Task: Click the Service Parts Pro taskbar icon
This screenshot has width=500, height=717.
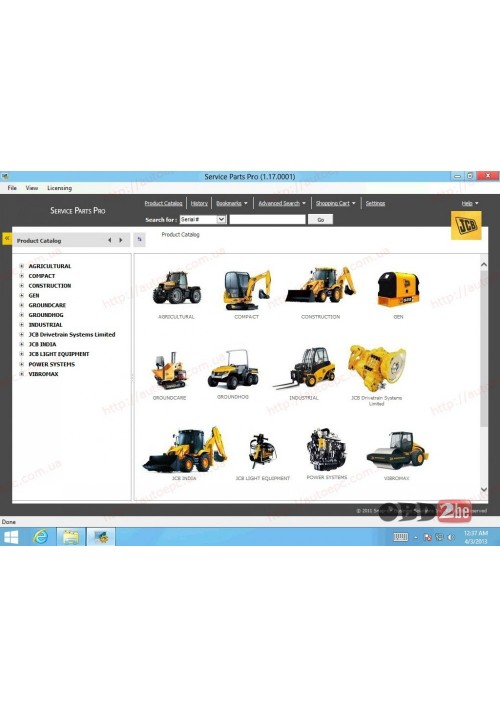Action: pyautogui.click(x=101, y=536)
